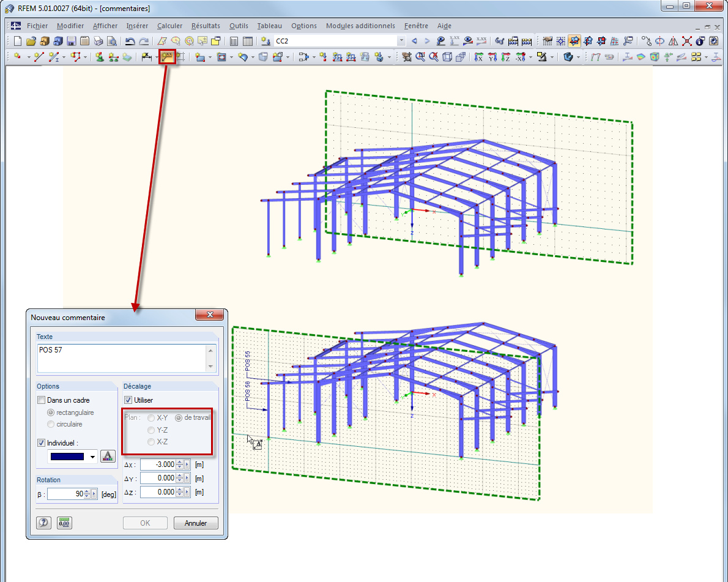Open the Outils menu

coord(239,26)
